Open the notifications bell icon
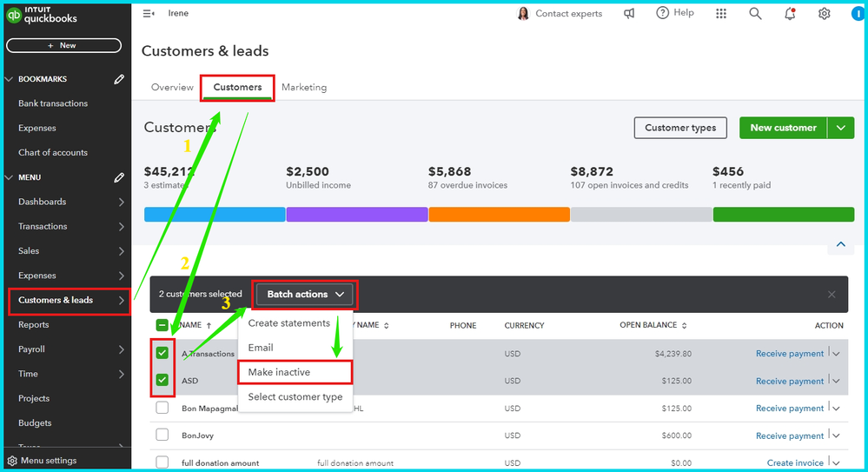Screen dimensions: 868x472 790,13
